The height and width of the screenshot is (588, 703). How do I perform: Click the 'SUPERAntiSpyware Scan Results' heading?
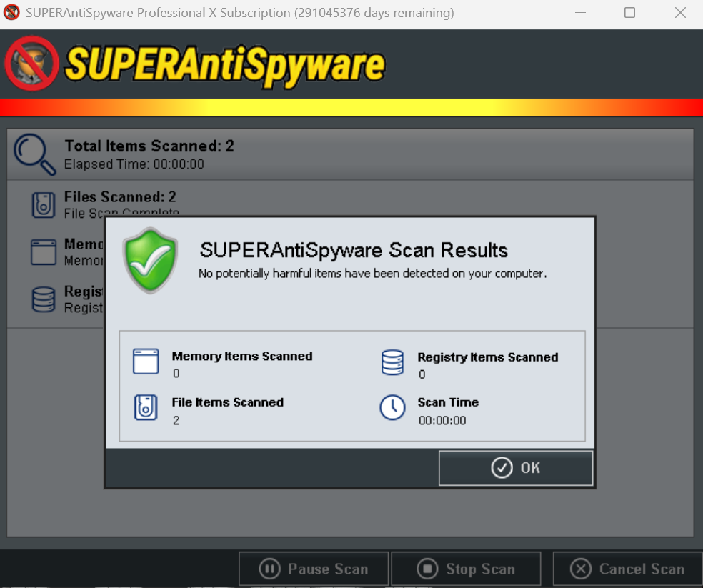[354, 250]
